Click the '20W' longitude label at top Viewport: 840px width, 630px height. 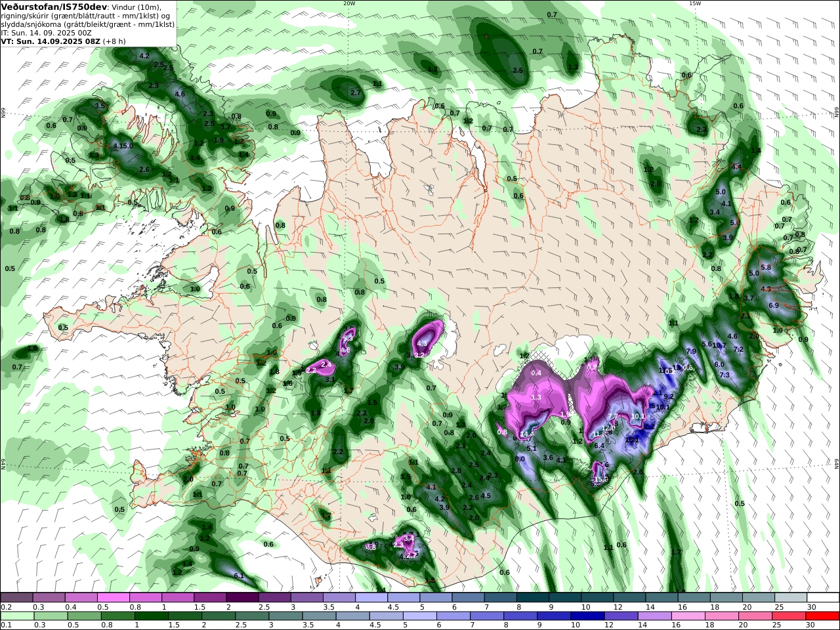click(x=350, y=3)
